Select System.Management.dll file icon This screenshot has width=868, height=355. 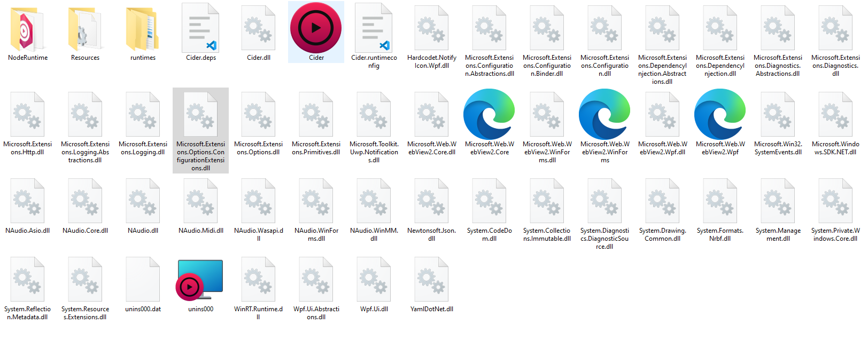778,201
